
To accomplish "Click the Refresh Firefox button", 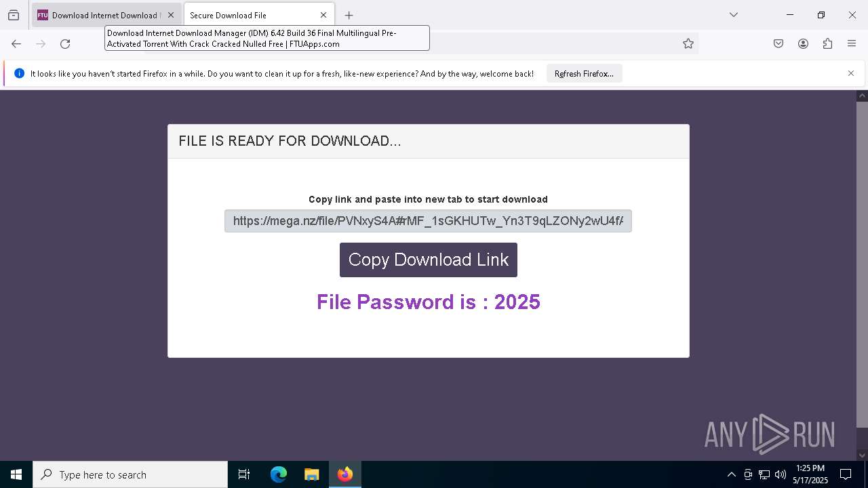I will 584,74.
